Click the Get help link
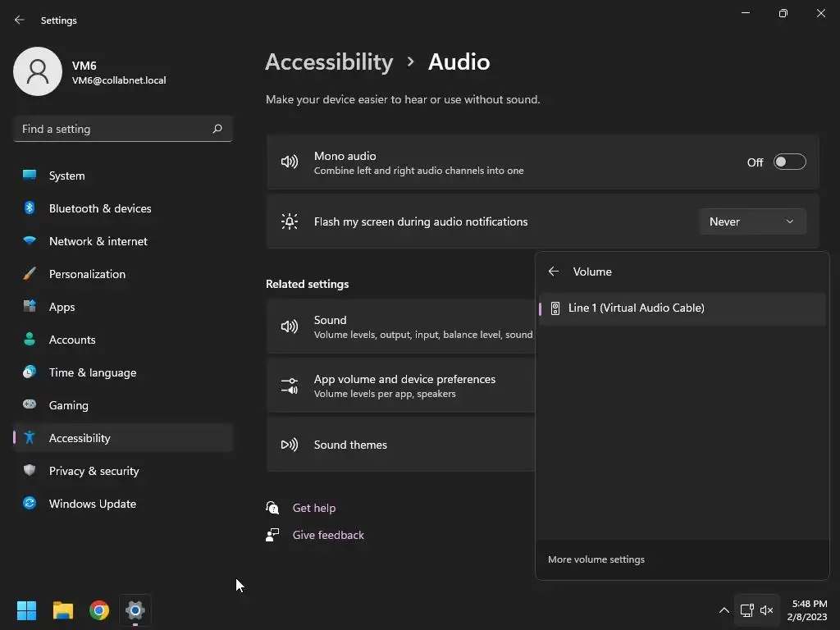Image resolution: width=840 pixels, height=630 pixels. coord(314,508)
